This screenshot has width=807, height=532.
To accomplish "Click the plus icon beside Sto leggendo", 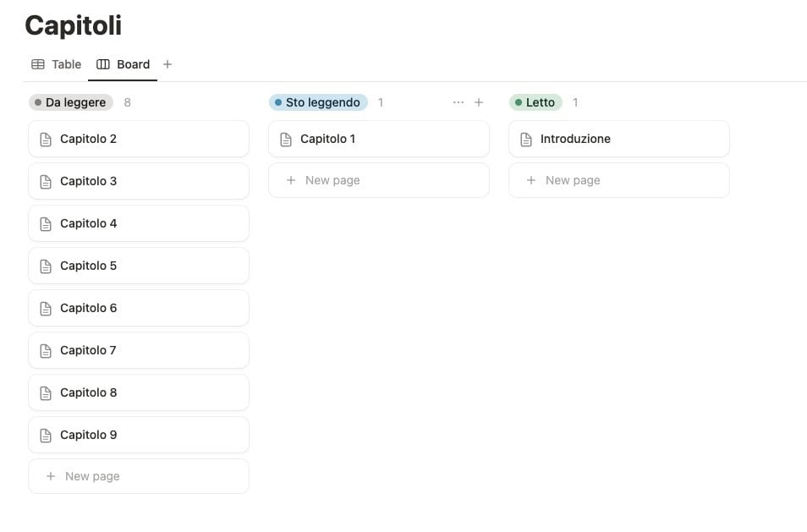I will point(479,102).
